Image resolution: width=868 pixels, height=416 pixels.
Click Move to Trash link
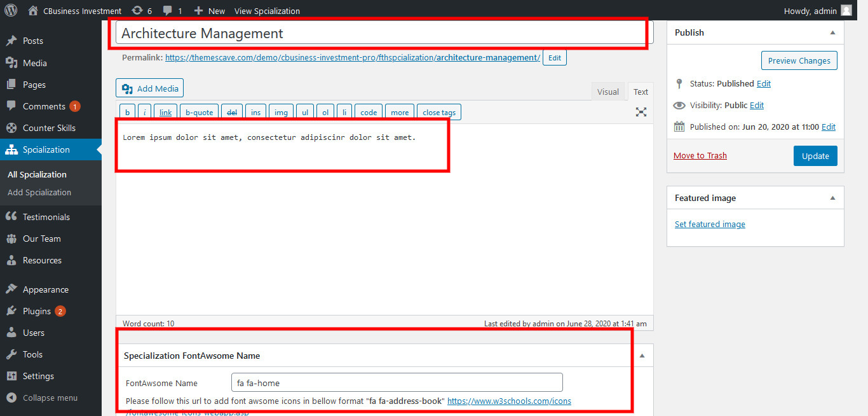(700, 155)
